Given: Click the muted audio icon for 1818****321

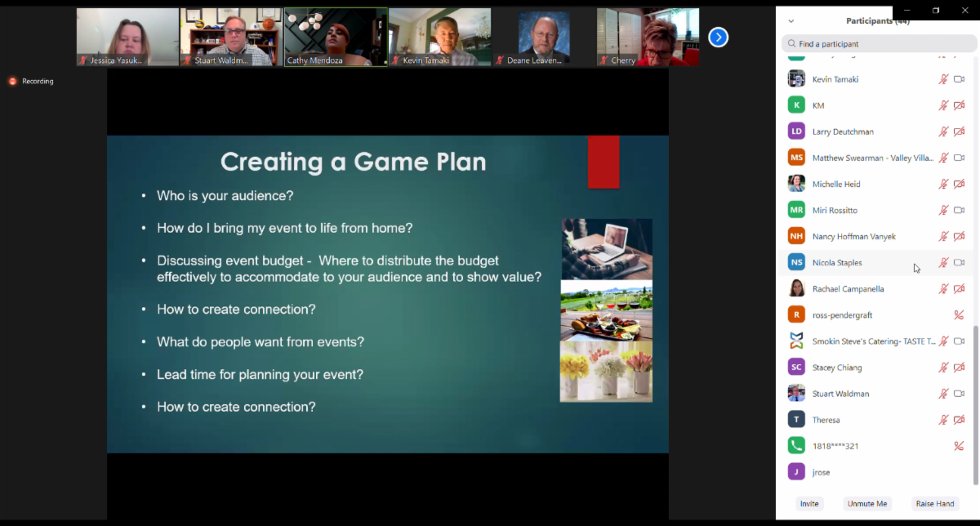Looking at the screenshot, I should (960, 445).
